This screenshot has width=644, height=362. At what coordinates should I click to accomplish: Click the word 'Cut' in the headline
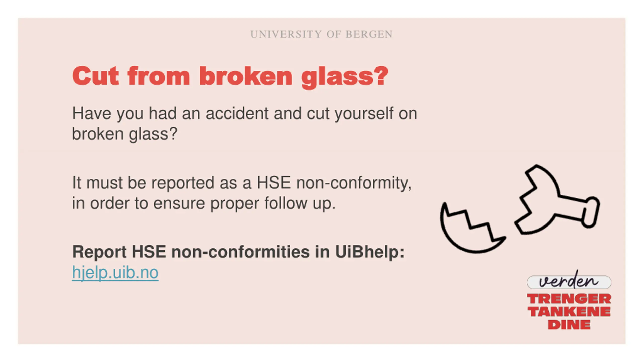[95, 76]
